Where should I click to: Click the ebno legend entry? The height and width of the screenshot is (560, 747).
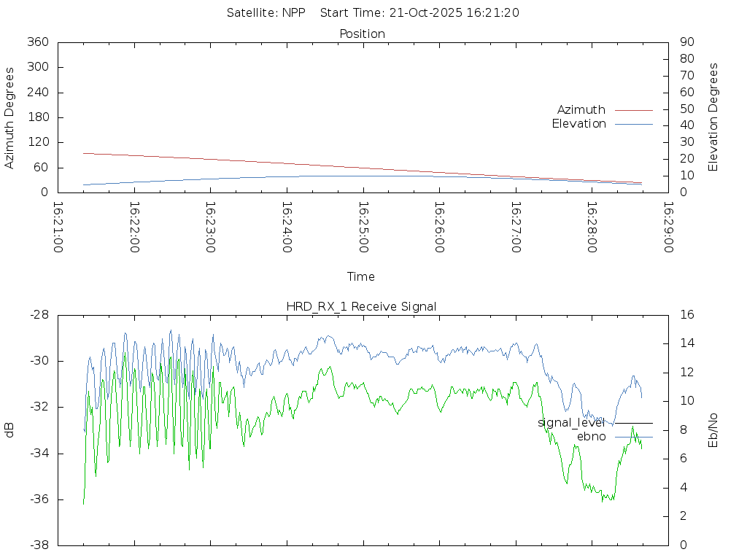[x=591, y=436]
